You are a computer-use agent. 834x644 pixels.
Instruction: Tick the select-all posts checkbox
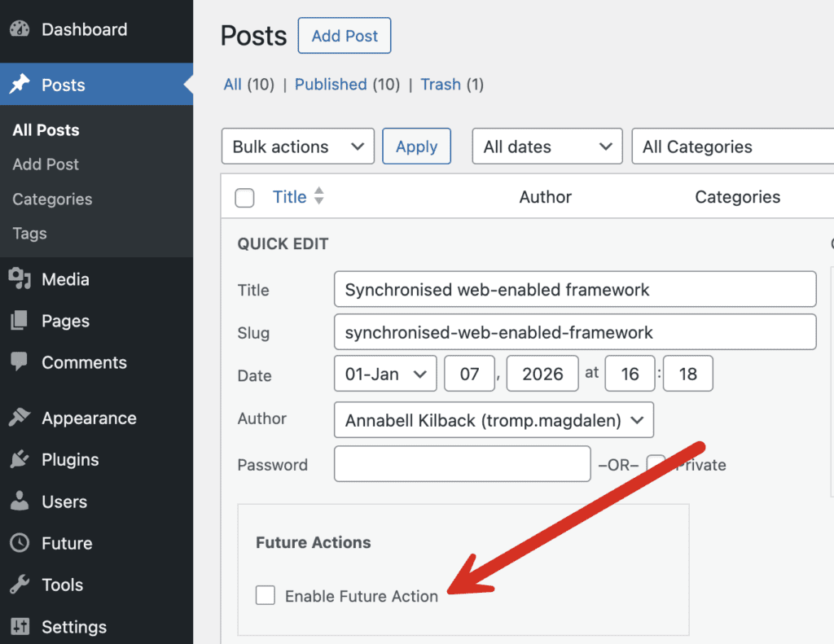click(244, 198)
